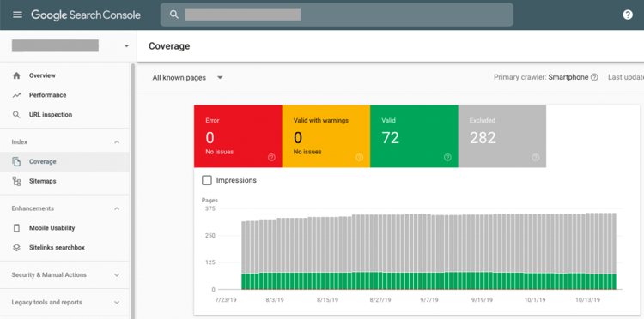The image size is (644, 319).
Task: Click the 8/27/19 axis date label
Action: 380,300
